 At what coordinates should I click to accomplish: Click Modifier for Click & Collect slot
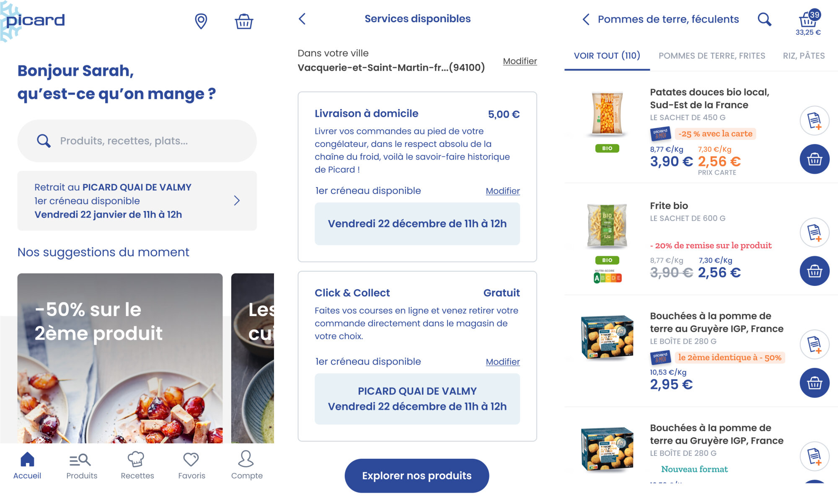click(502, 362)
